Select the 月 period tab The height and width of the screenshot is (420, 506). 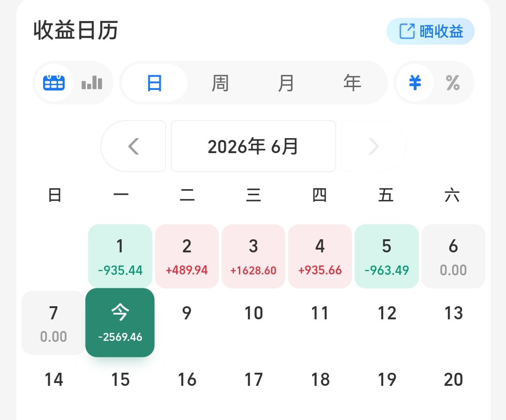tap(286, 83)
